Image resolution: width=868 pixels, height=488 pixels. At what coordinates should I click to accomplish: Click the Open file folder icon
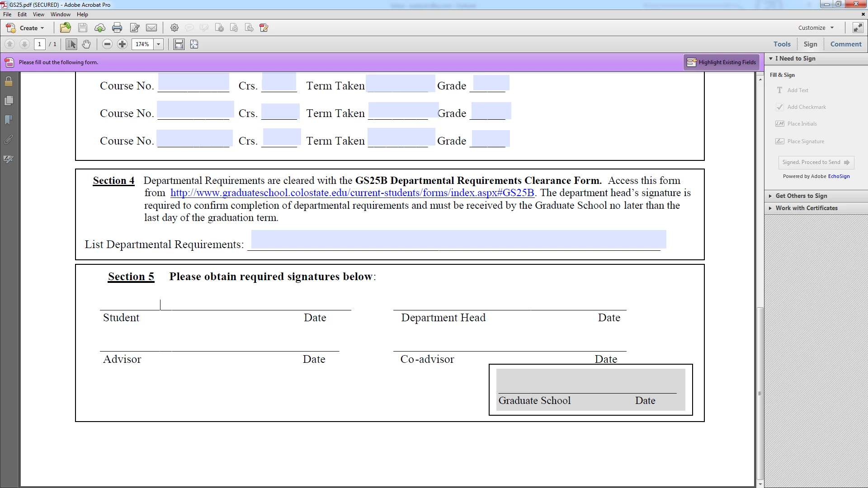point(65,28)
